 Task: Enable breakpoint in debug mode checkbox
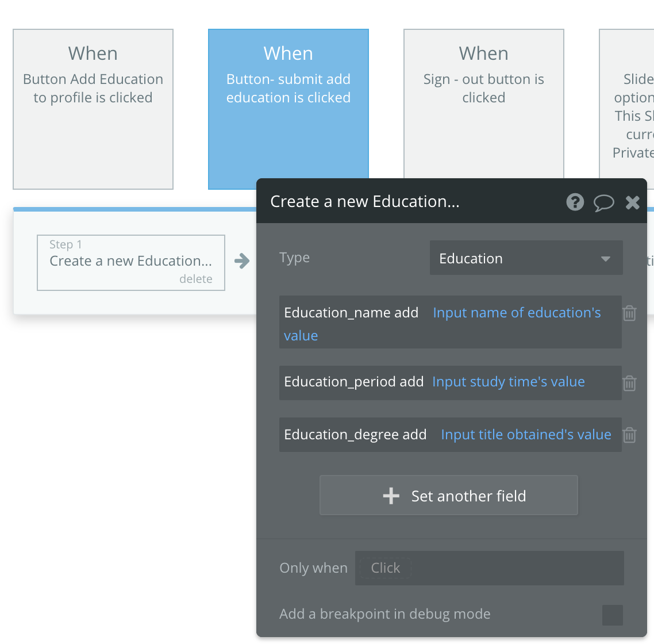pyautogui.click(x=612, y=615)
